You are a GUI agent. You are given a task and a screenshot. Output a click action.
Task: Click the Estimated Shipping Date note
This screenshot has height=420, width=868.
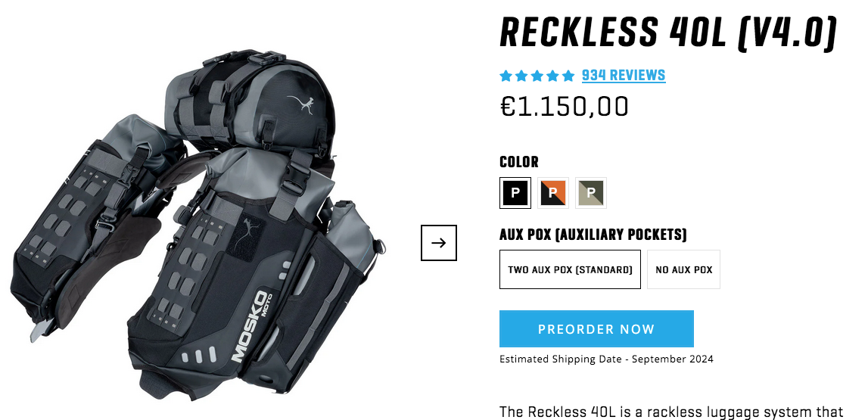(x=606, y=359)
